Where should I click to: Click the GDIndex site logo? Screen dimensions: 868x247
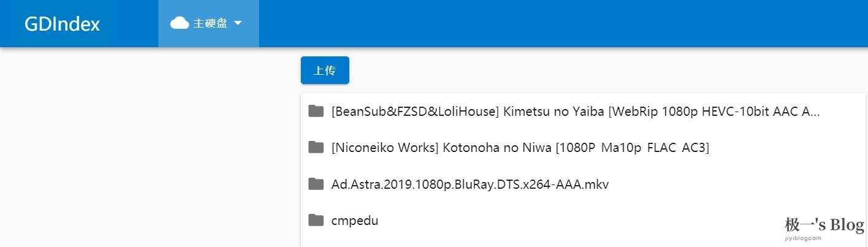(62, 24)
